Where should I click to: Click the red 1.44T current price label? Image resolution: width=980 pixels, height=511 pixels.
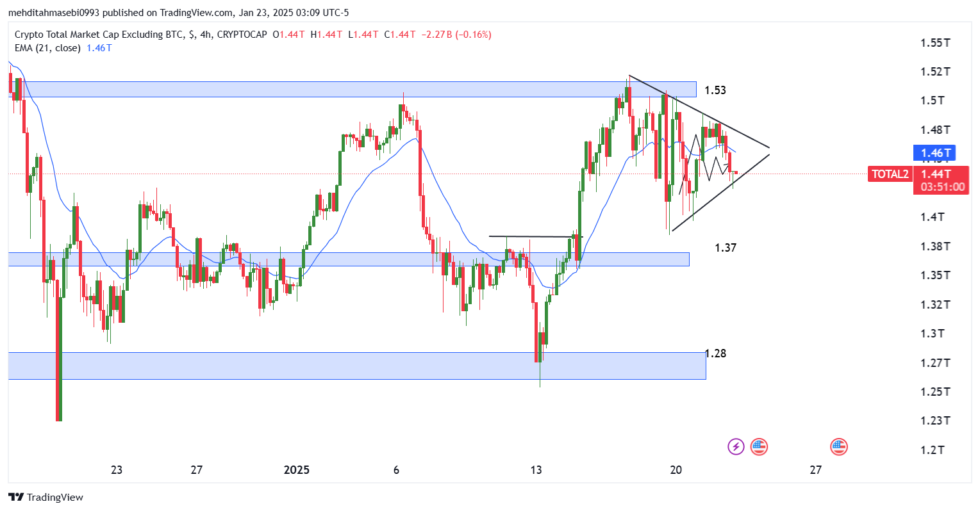936,174
